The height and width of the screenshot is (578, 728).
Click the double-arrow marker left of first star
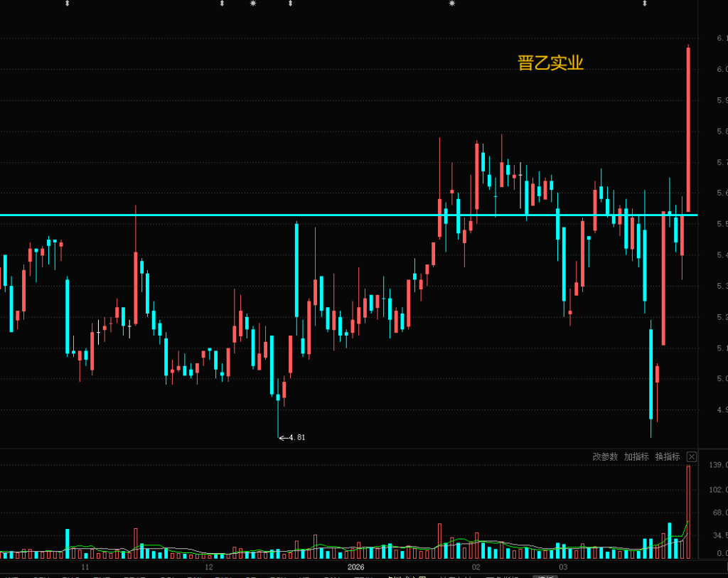[x=222, y=4]
